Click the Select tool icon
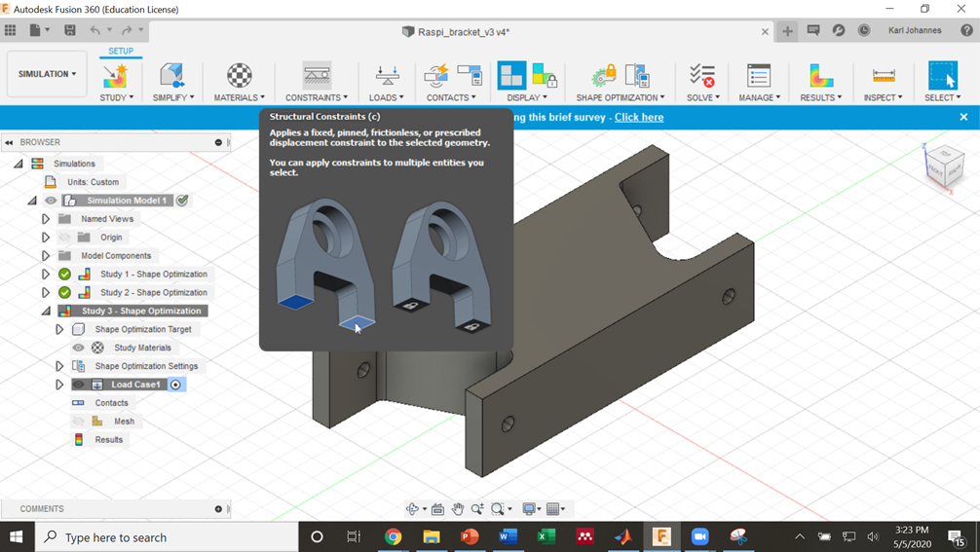Viewport: 980px width, 552px height. click(943, 76)
